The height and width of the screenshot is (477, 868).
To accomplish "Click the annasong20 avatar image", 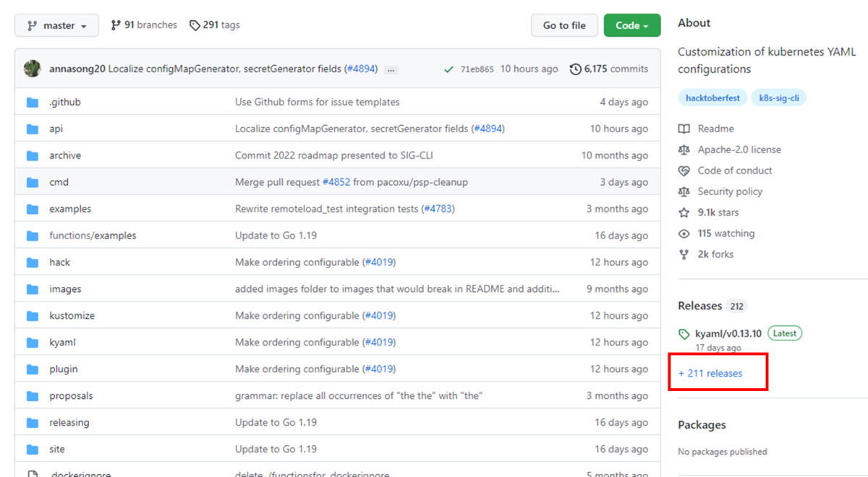I will [x=33, y=69].
